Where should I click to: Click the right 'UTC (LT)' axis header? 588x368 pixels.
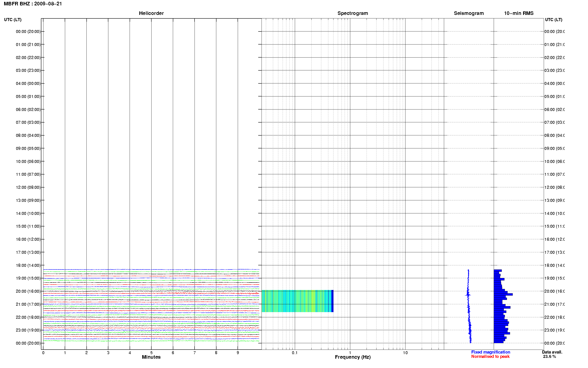pos(553,19)
